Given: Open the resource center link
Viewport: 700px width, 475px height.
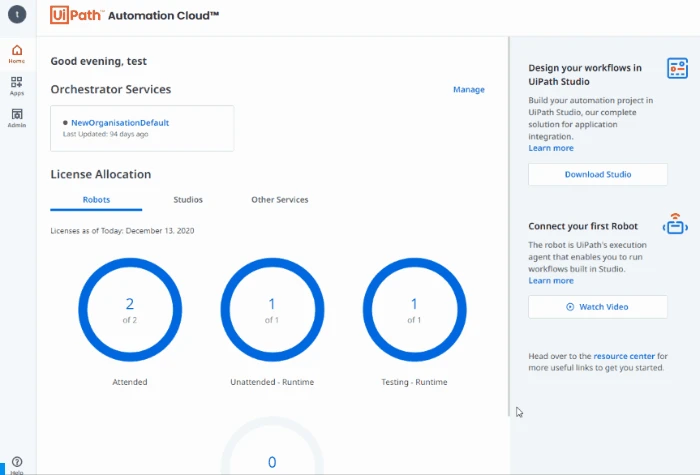Looking at the screenshot, I should tap(624, 356).
